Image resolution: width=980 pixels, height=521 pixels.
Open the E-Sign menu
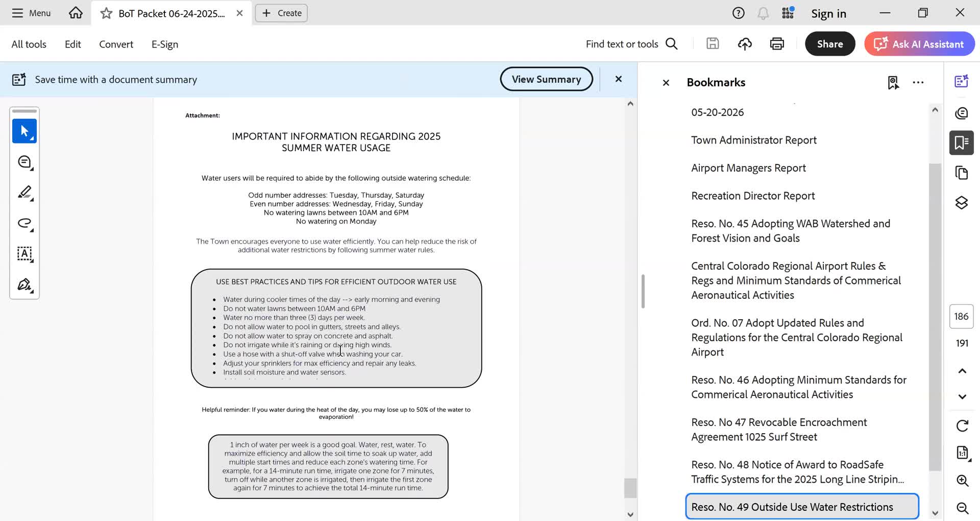(164, 44)
